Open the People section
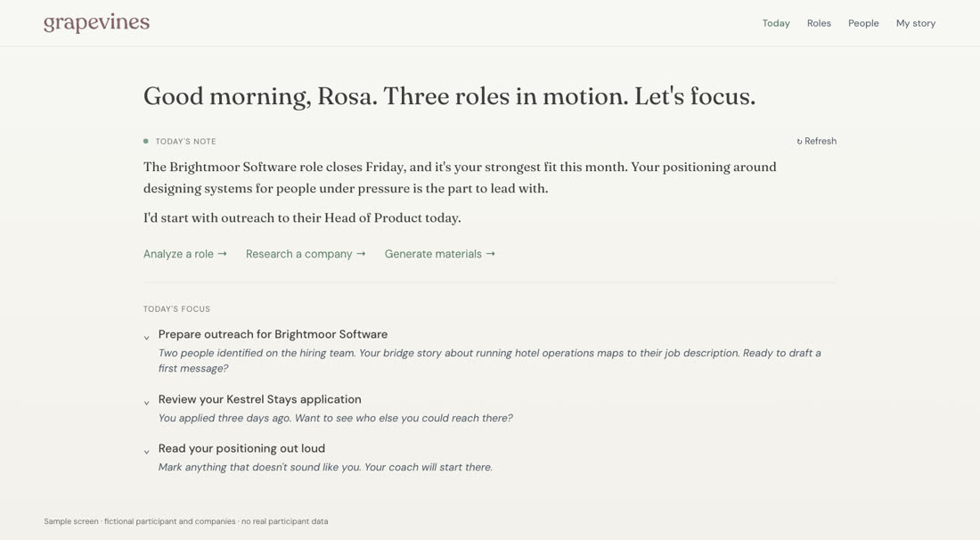 863,23
